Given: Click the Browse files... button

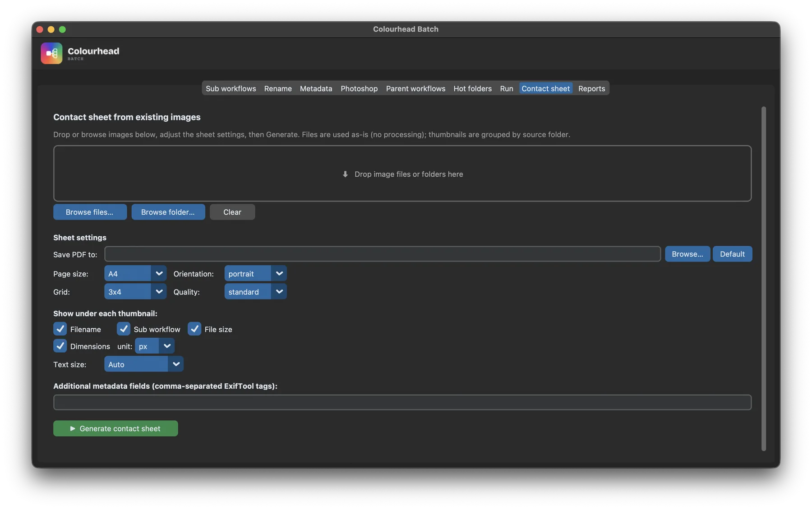Looking at the screenshot, I should pos(90,212).
